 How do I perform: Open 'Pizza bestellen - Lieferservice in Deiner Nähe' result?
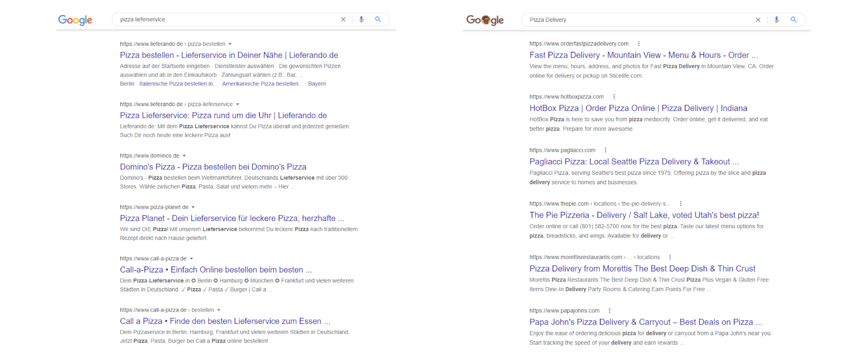point(229,55)
